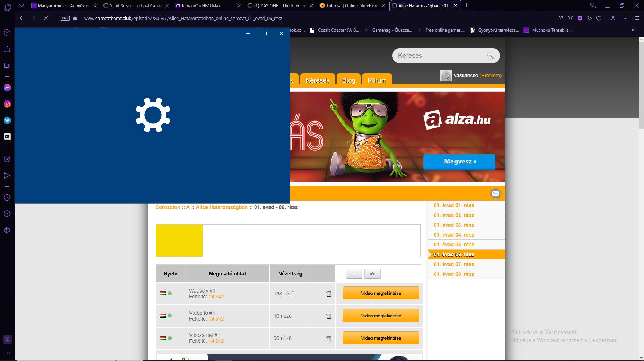Open Messenger from the sidebar

click(7, 88)
